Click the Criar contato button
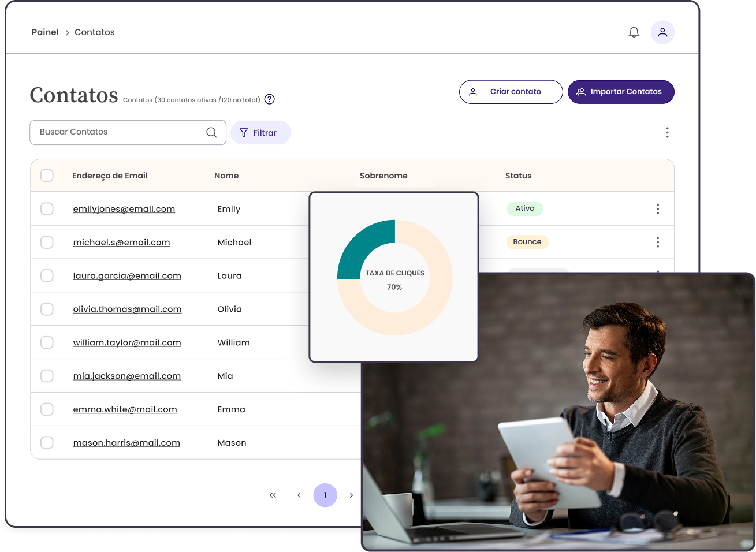 511,91
